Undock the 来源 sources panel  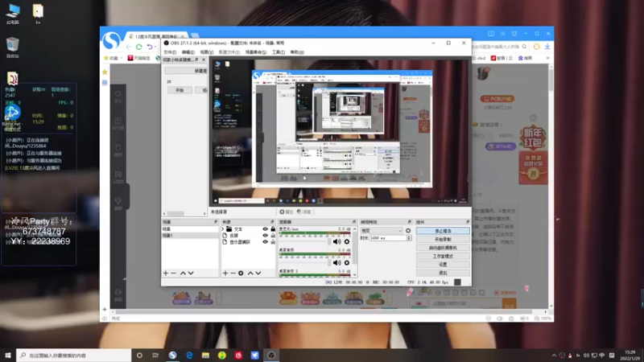[x=272, y=222]
